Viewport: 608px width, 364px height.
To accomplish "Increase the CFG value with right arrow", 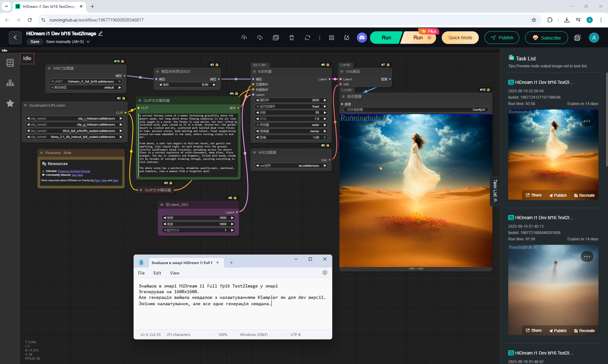I will pyautogui.click(x=325, y=119).
